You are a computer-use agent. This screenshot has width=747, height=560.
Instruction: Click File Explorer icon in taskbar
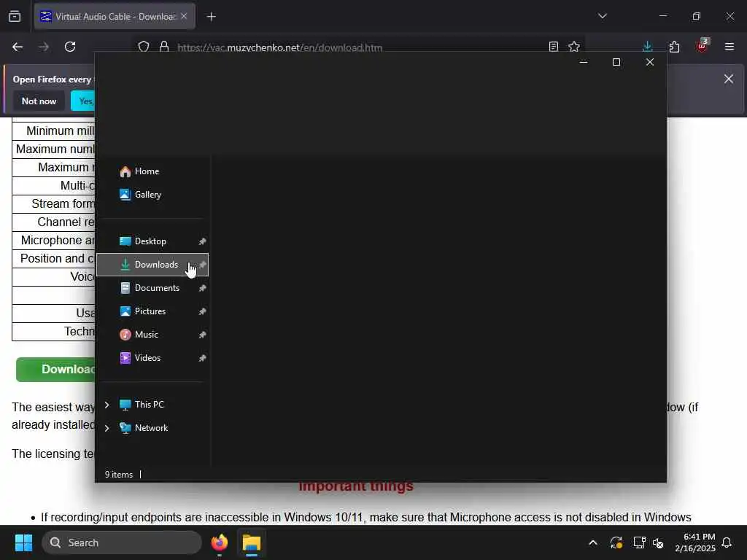[x=252, y=542]
